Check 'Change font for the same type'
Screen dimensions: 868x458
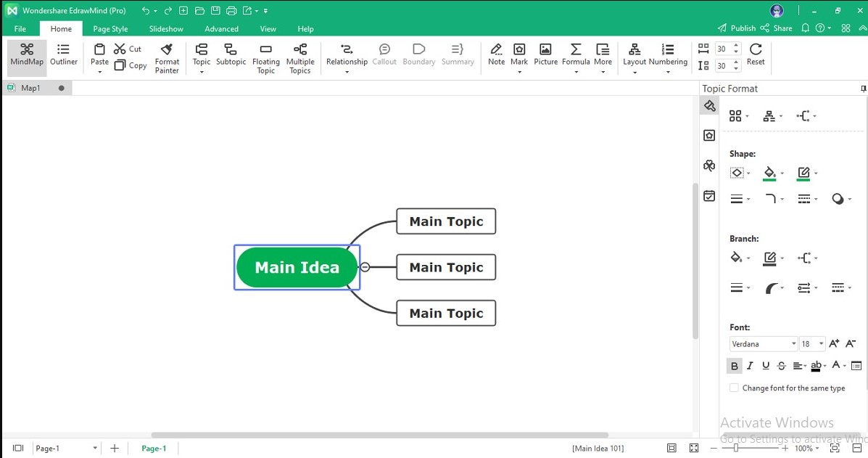tap(733, 388)
